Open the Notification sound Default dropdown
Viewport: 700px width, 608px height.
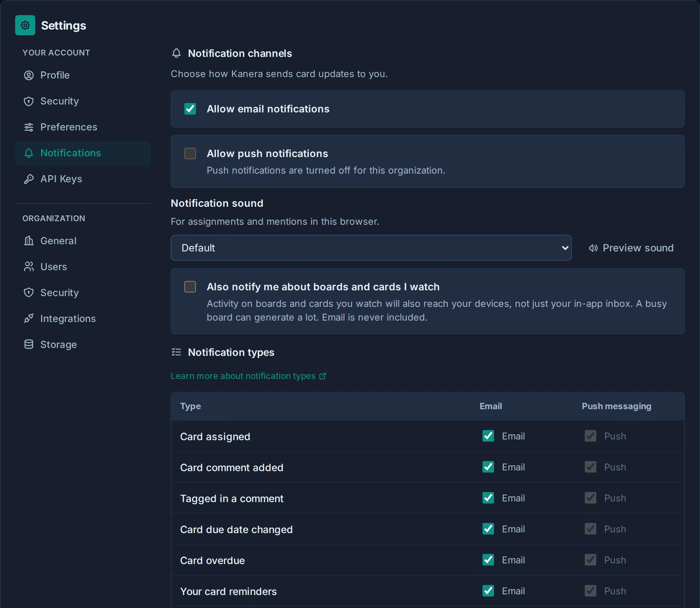371,248
